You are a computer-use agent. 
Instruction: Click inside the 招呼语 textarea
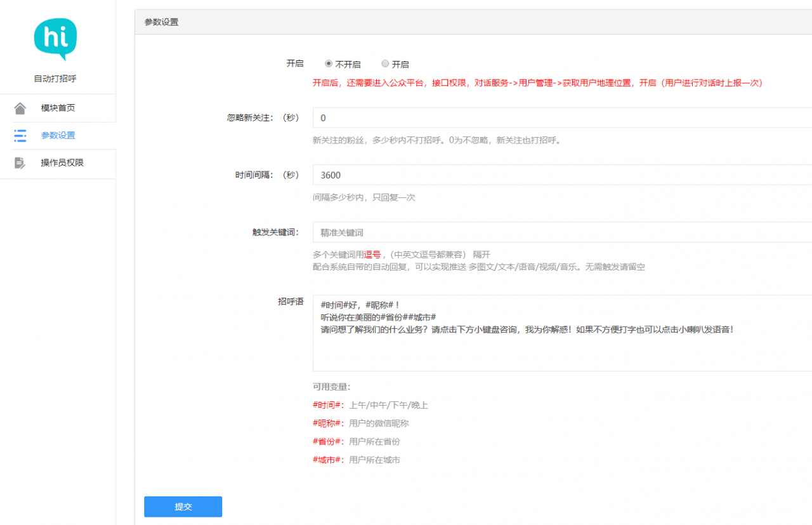(562, 333)
